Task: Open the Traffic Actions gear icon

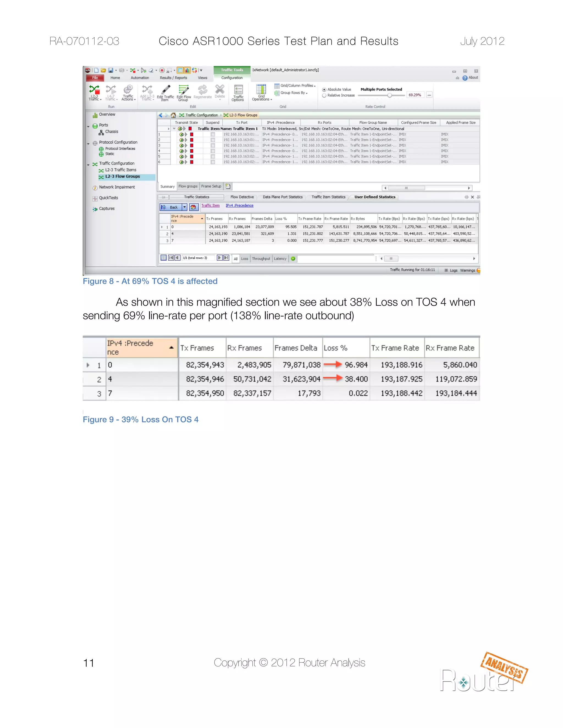Action: point(128,89)
